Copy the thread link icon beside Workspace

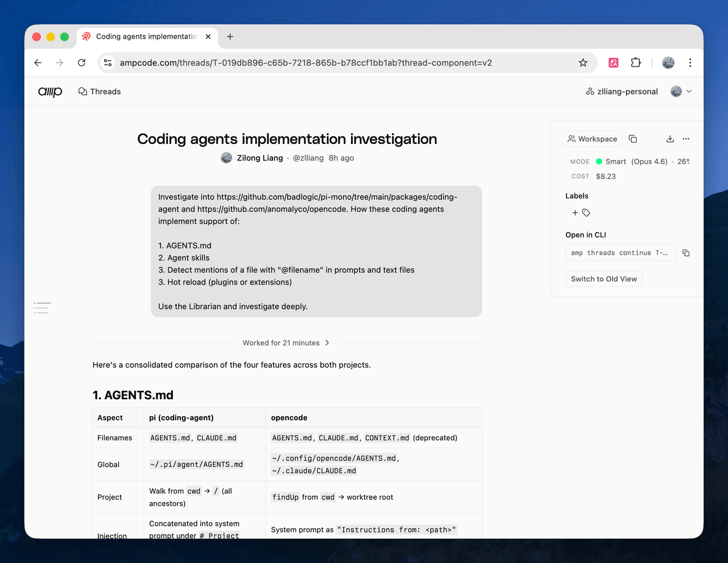[633, 139]
